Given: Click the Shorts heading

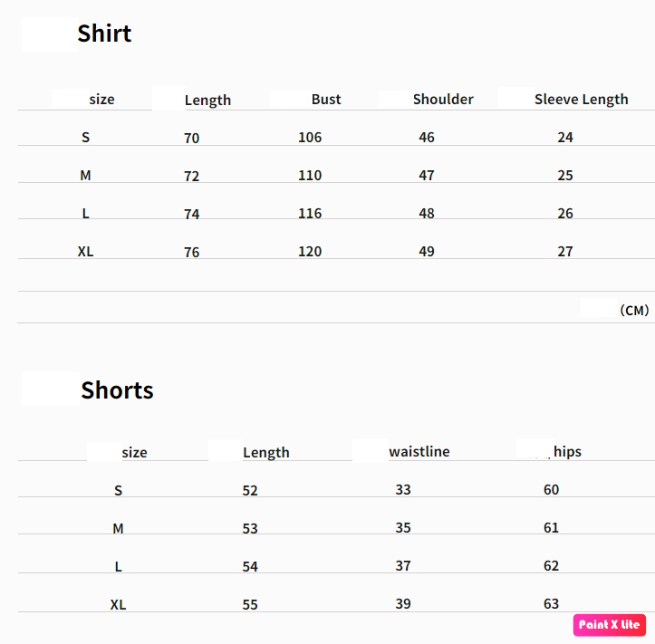Looking at the screenshot, I should (117, 390).
